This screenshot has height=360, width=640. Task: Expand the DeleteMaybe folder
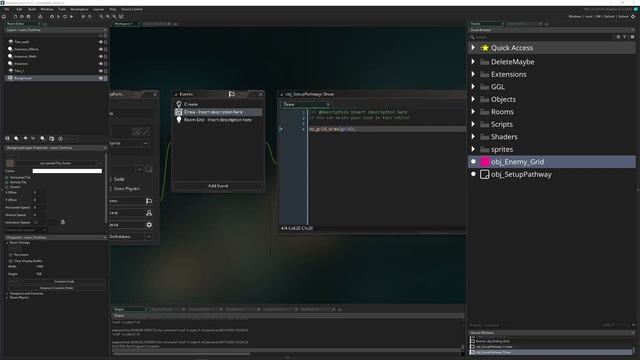pyautogui.click(x=473, y=62)
